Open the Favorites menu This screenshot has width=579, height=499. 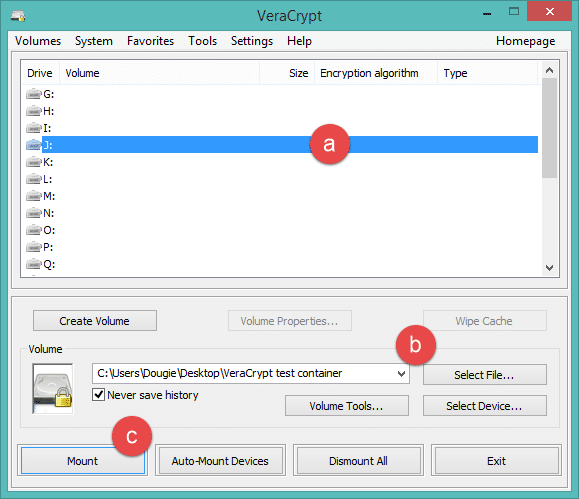[x=150, y=41]
